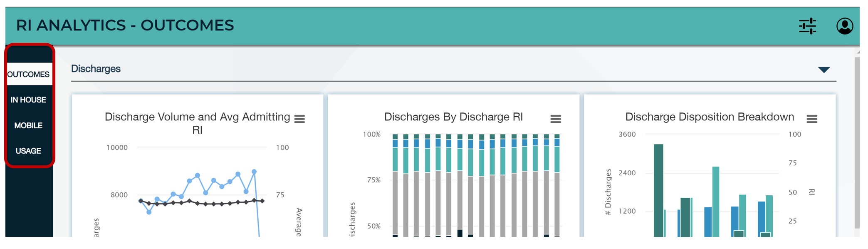This screenshot has width=868, height=249.
Task: Open the user profile icon
Action: 845,26
